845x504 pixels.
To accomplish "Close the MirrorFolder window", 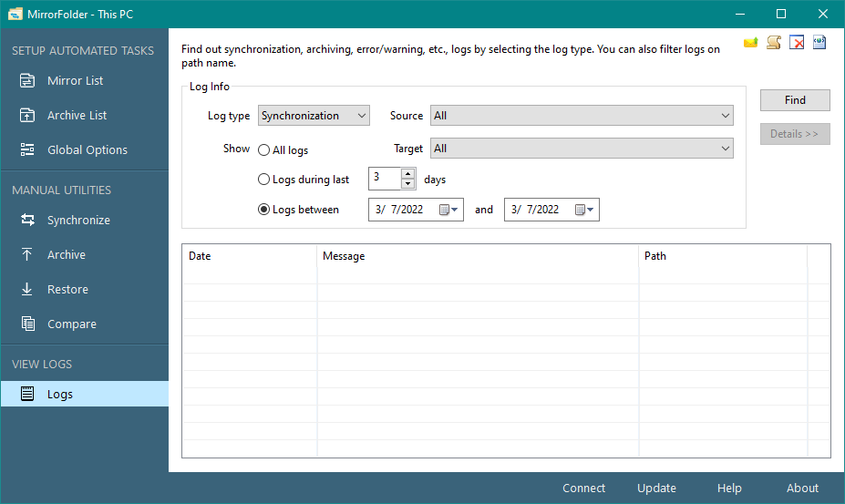I will click(x=823, y=14).
